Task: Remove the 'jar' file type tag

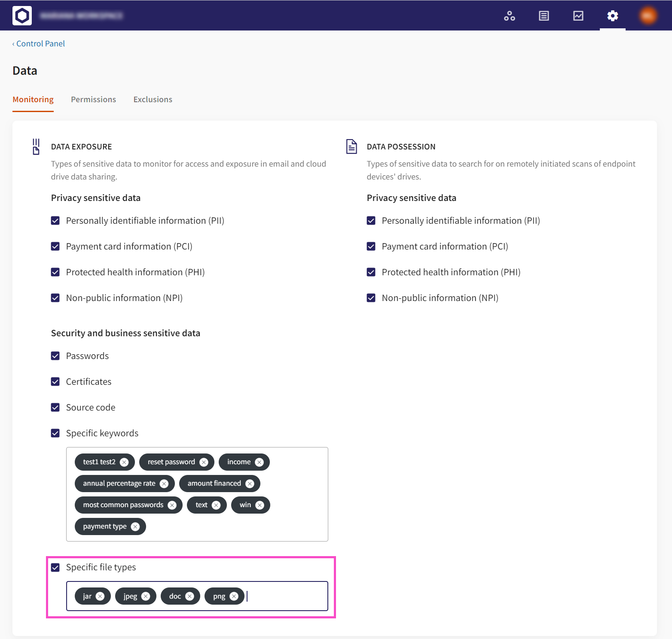Action: point(100,596)
